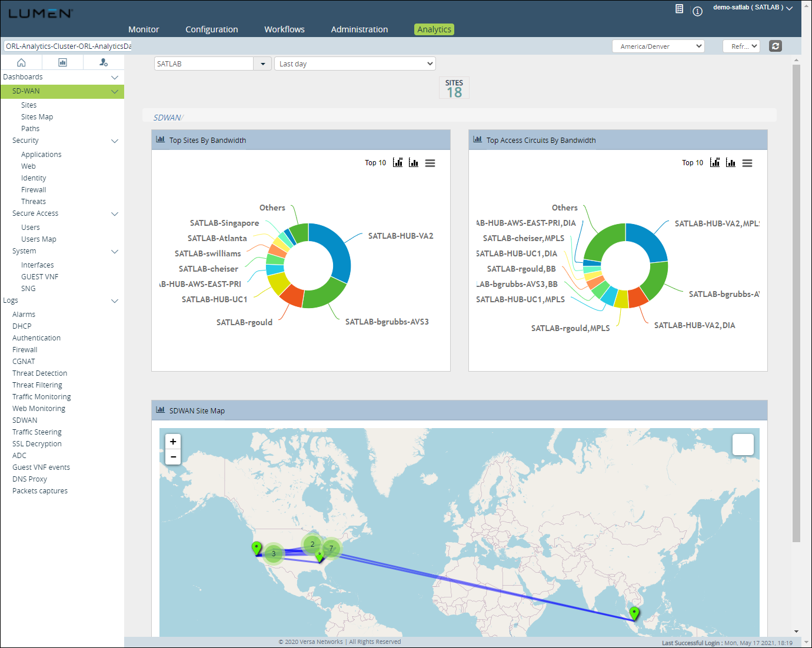Image resolution: width=812 pixels, height=648 pixels.
Task: Click the chart icon on SDWAN Site Map header
Action: click(161, 410)
